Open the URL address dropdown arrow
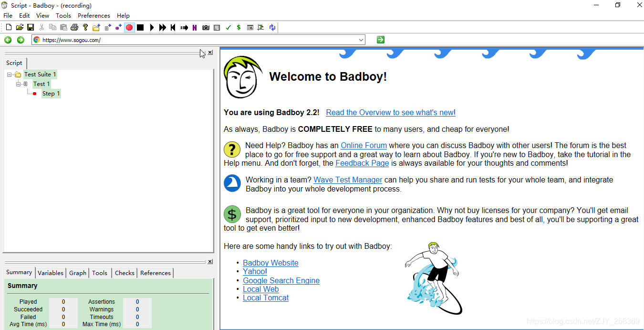 point(361,40)
